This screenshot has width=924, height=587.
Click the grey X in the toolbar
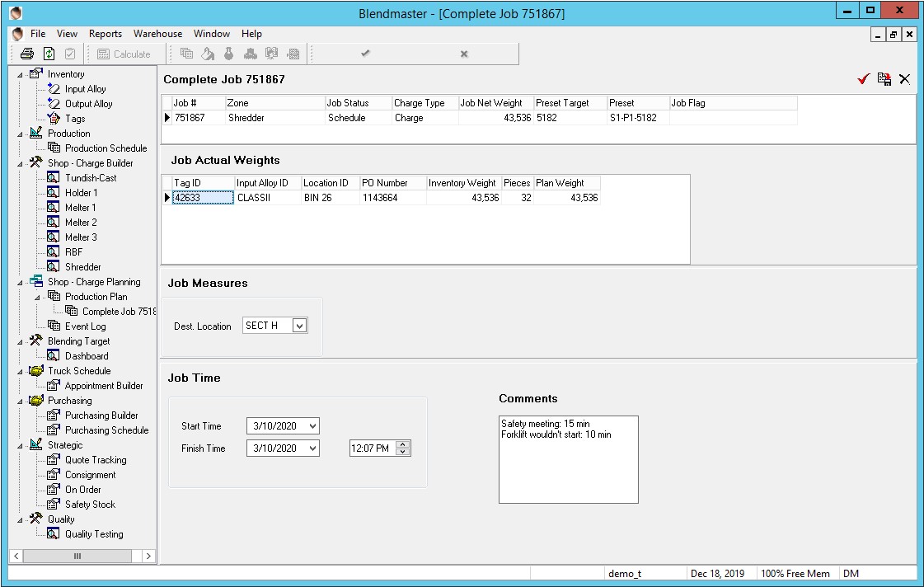click(464, 54)
